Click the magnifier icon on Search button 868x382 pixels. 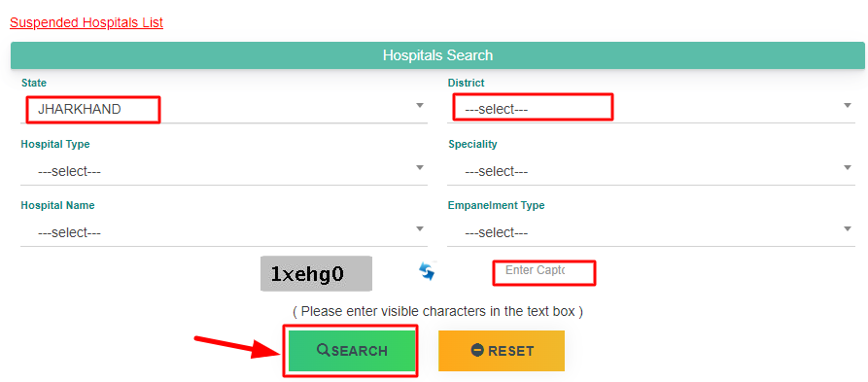click(x=324, y=350)
